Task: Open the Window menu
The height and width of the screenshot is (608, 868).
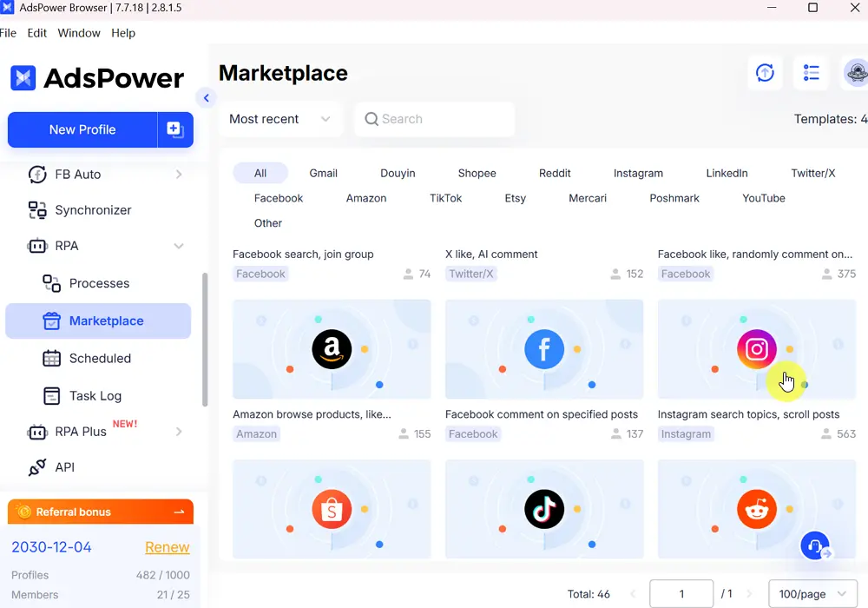Action: click(x=79, y=33)
